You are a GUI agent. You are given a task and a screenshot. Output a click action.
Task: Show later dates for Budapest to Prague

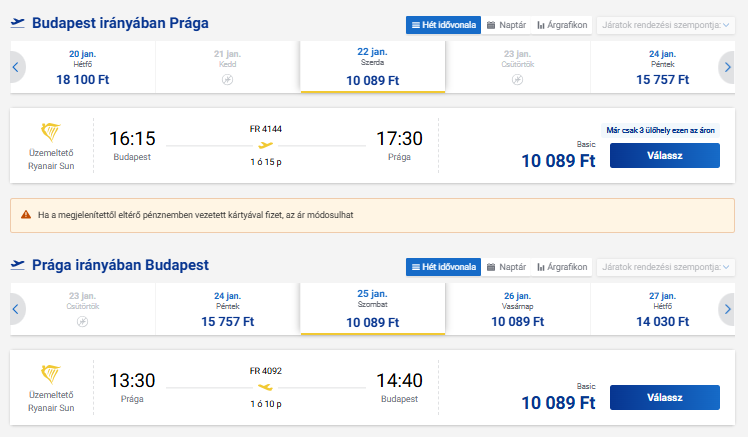[727, 67]
